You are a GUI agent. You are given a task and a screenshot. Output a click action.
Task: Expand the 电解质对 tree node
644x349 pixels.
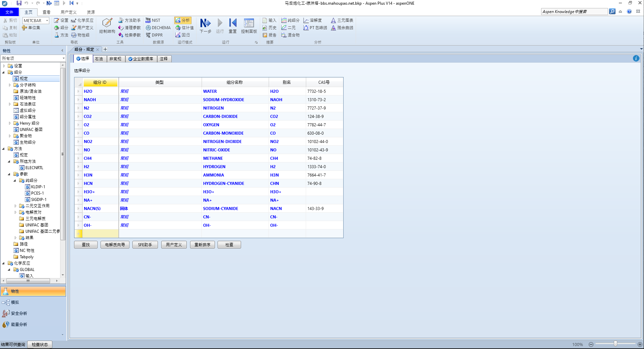click(15, 212)
